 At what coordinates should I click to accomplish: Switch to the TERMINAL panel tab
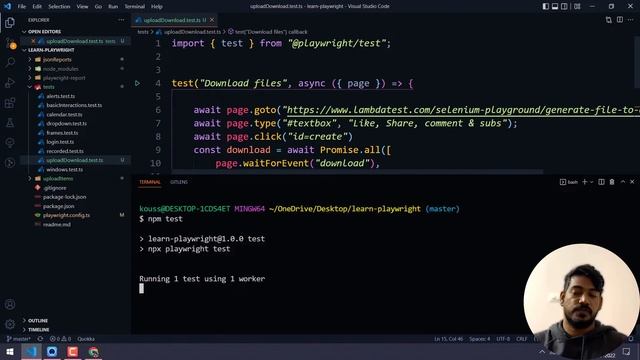click(x=150, y=182)
